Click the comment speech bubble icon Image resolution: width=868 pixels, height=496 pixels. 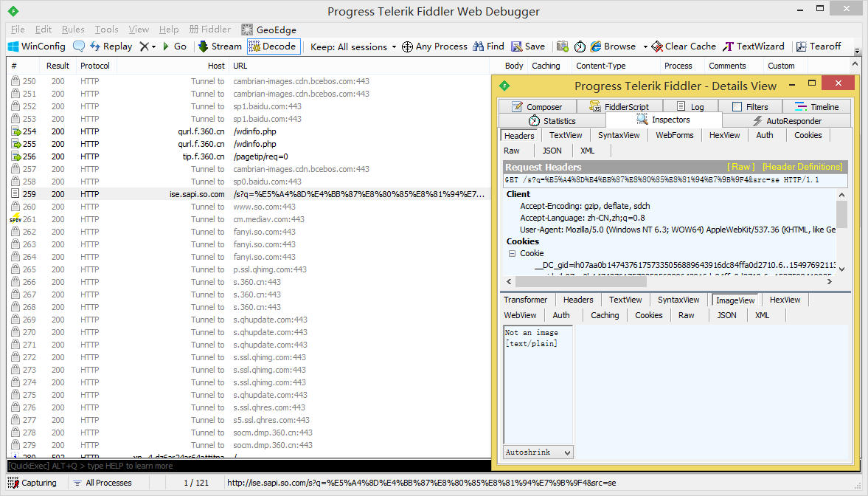[x=79, y=46]
